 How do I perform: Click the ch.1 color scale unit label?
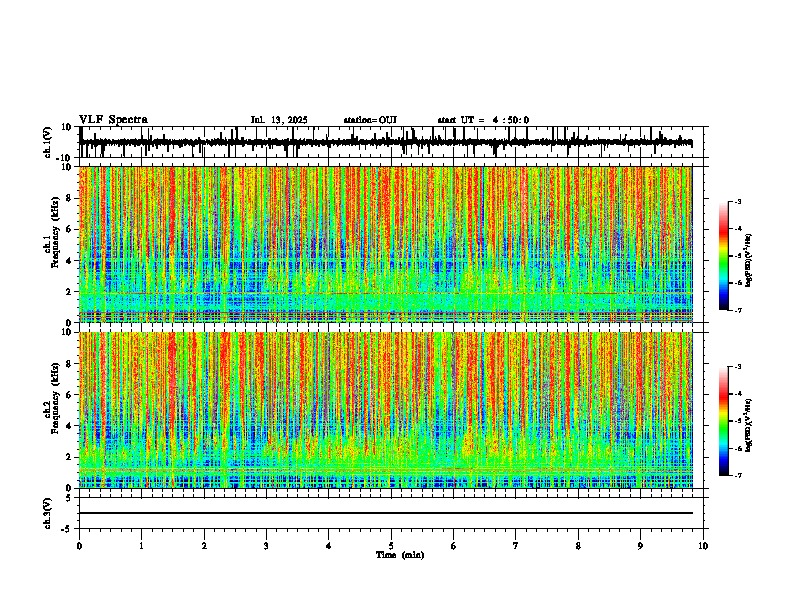(749, 261)
